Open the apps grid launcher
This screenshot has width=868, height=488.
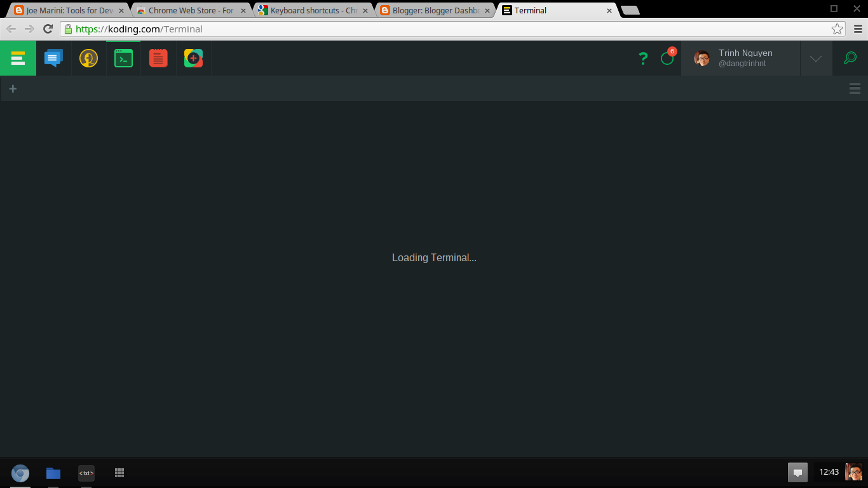pos(119,473)
